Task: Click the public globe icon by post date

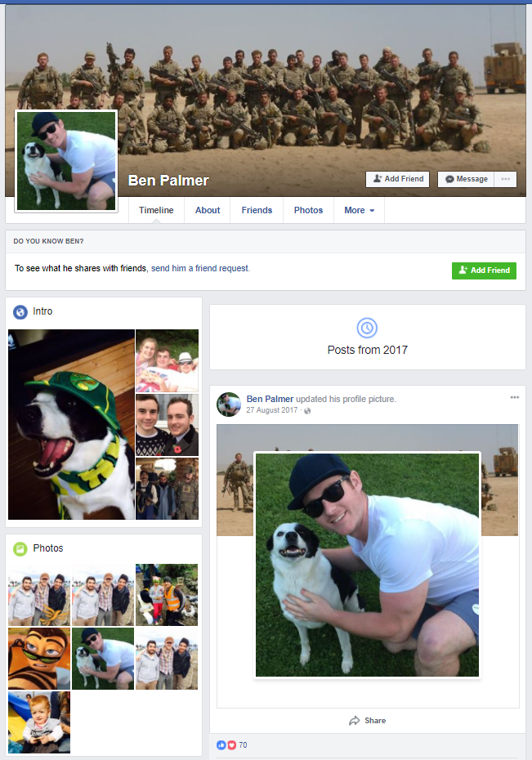Action: [307, 410]
